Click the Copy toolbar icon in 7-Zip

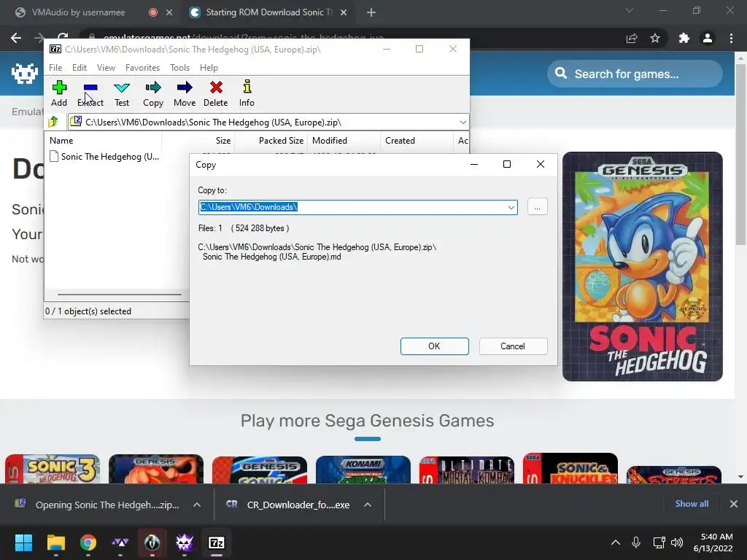pos(153,93)
